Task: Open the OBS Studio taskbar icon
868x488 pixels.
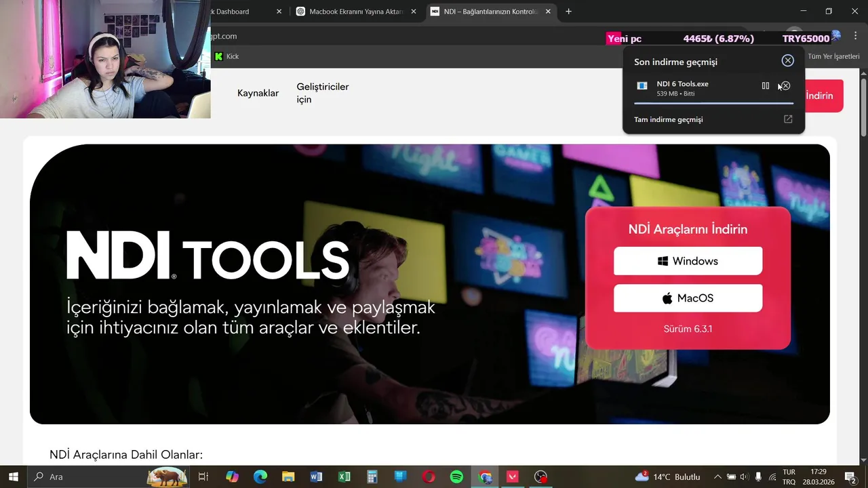Action: tap(540, 476)
